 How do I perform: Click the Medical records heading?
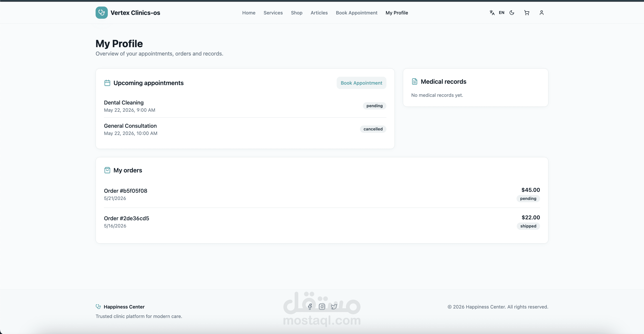(x=443, y=82)
